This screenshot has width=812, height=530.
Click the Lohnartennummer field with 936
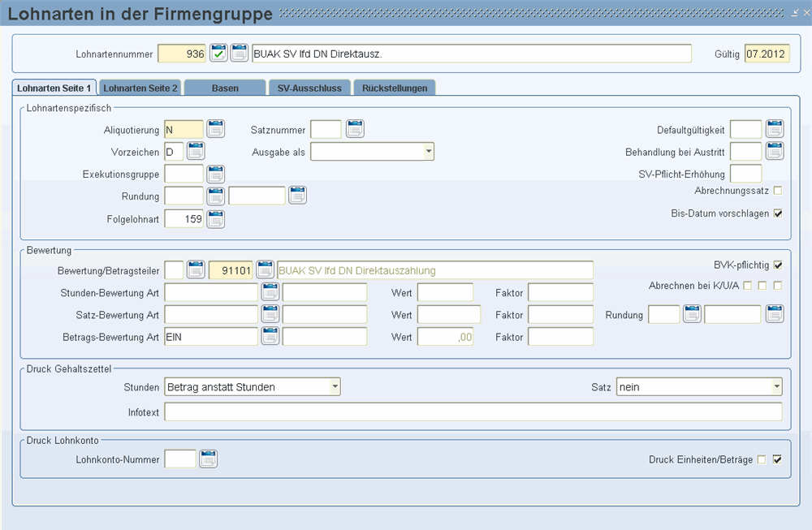click(182, 54)
